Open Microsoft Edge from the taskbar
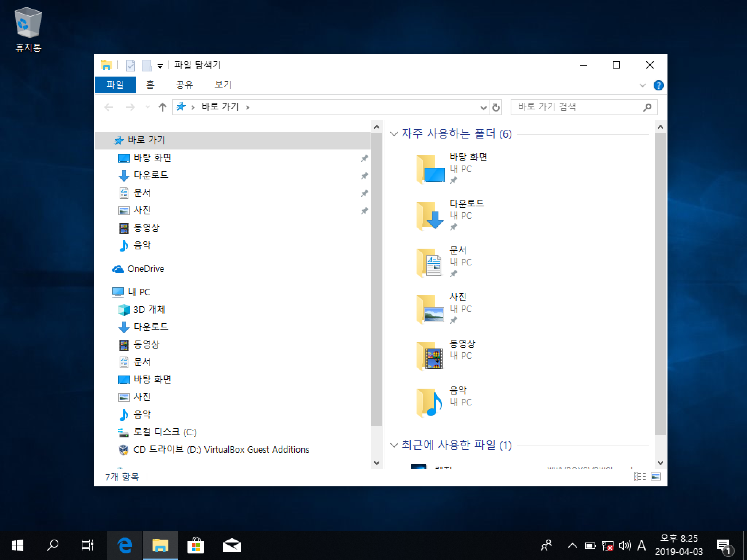The width and height of the screenshot is (747, 560). coord(125,545)
